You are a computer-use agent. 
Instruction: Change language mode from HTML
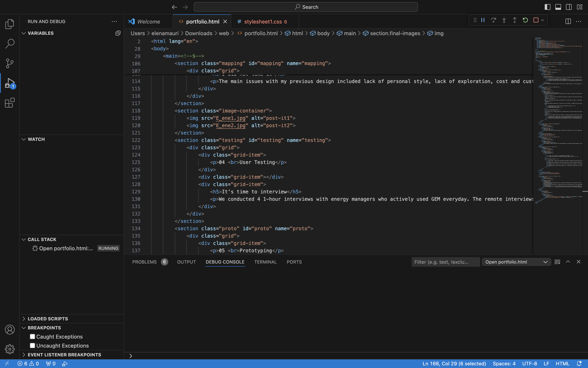[562, 364]
